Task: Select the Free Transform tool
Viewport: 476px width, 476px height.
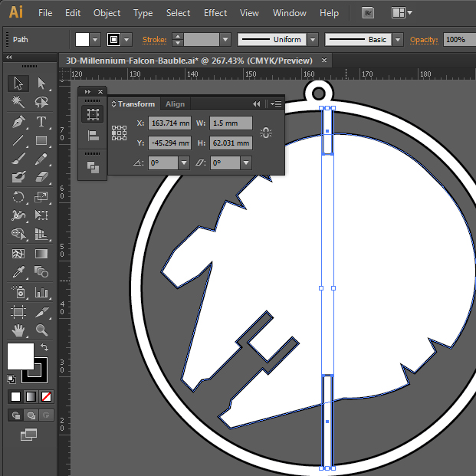Action: [x=41, y=215]
